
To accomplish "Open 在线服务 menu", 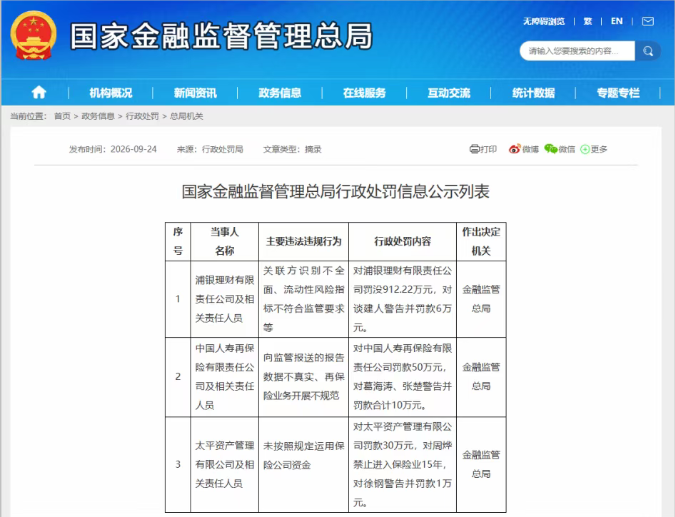I will (364, 93).
